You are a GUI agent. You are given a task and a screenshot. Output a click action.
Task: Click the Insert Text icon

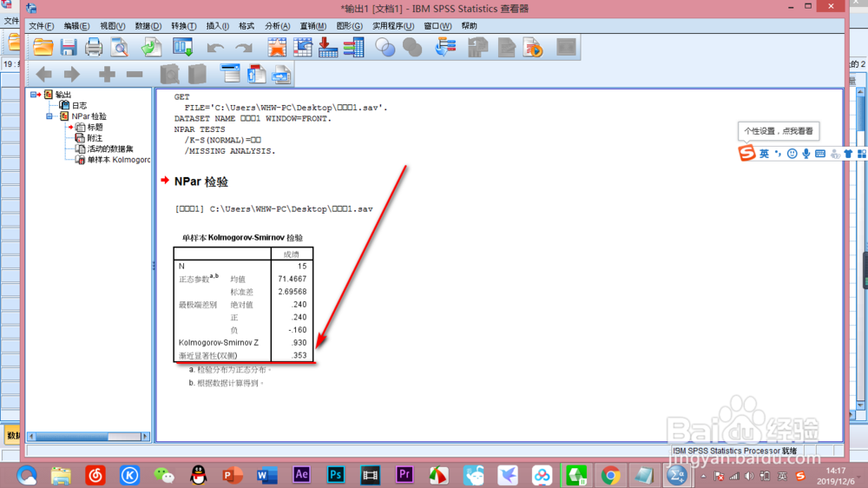click(x=281, y=74)
